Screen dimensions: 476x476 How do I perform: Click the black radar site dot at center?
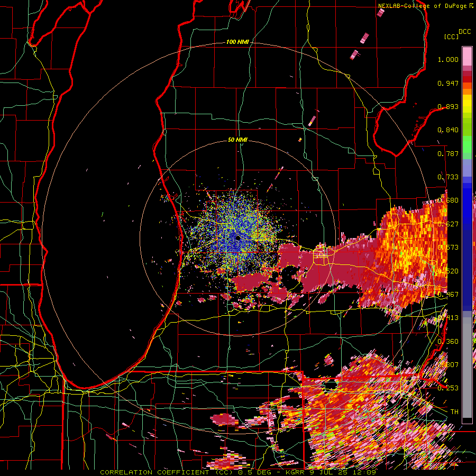tap(238, 239)
